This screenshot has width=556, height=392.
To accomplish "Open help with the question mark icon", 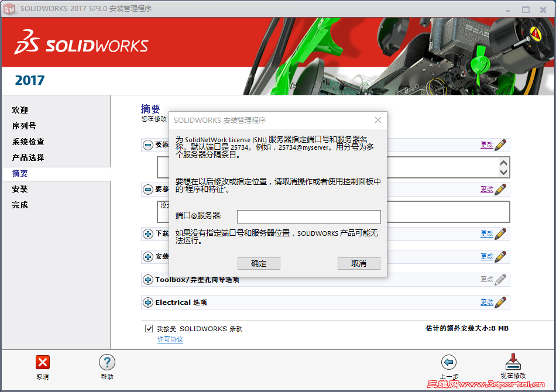I will coord(107,362).
